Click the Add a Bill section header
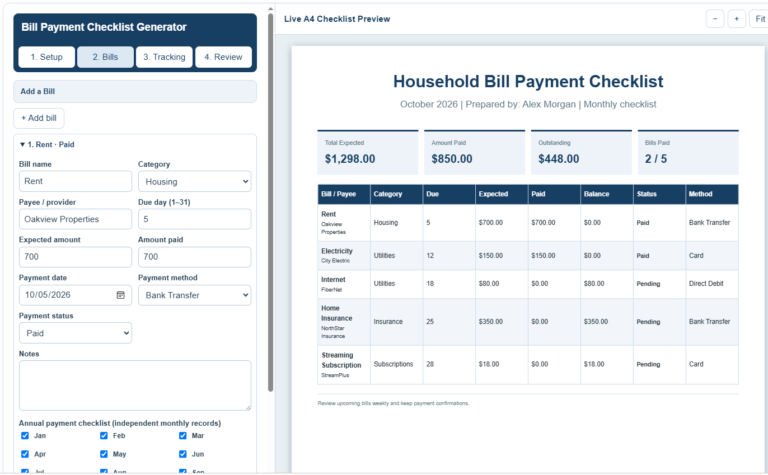Viewport: 768px width, 475px height. [135, 92]
